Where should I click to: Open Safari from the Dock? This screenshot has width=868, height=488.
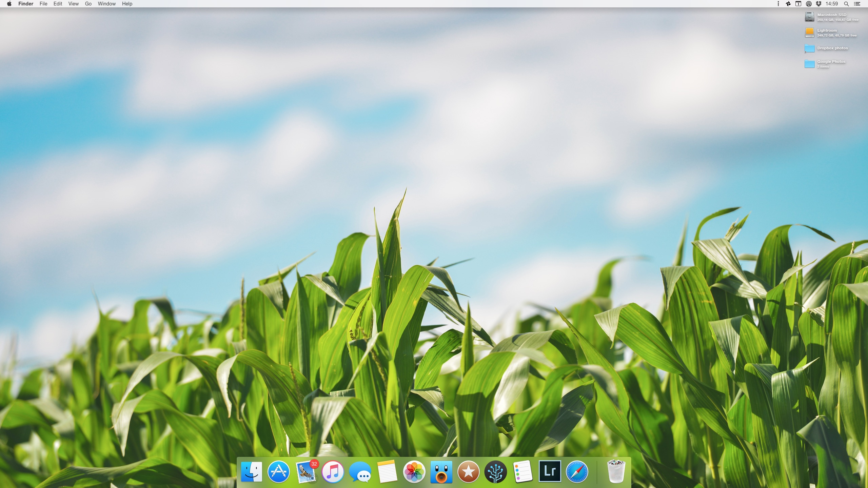[x=577, y=472]
